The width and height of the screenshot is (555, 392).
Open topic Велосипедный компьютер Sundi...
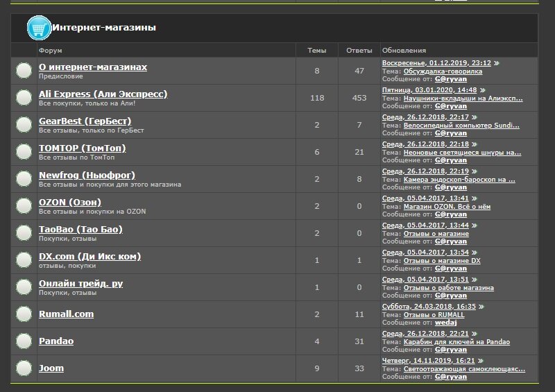461,126
